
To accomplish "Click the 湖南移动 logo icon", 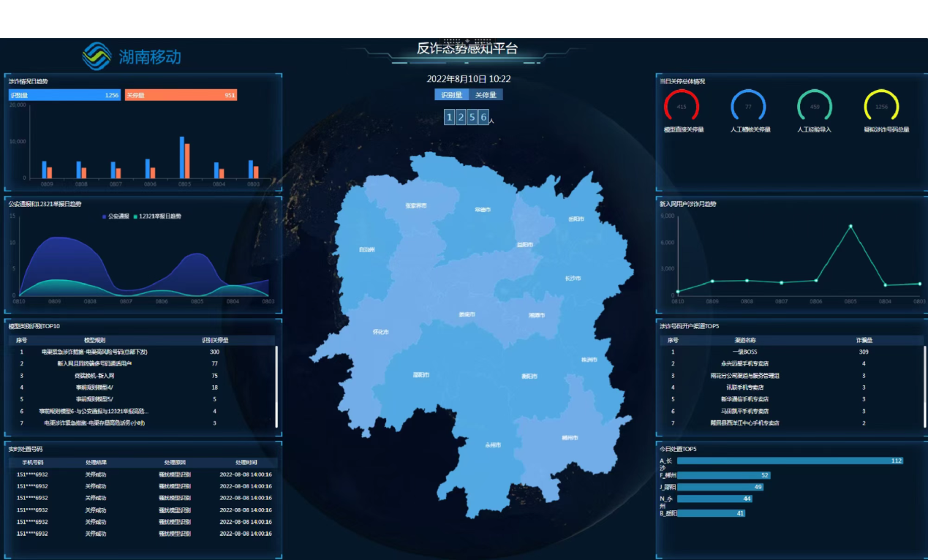I will (97, 56).
